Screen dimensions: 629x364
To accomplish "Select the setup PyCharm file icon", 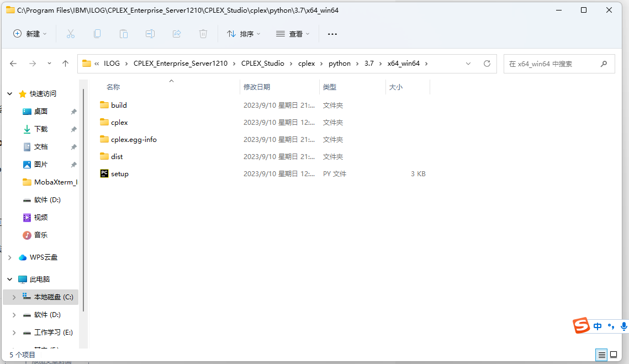I will coord(104,173).
